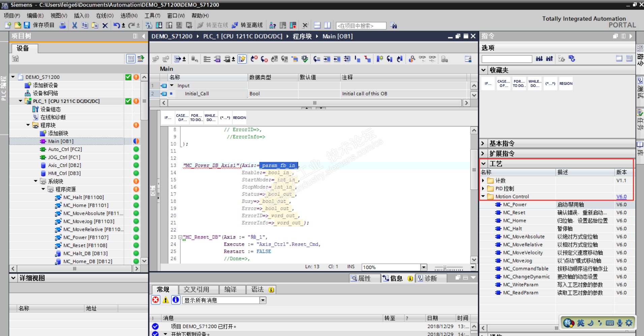Click the cut scissors icon in toolbar

pos(74,25)
